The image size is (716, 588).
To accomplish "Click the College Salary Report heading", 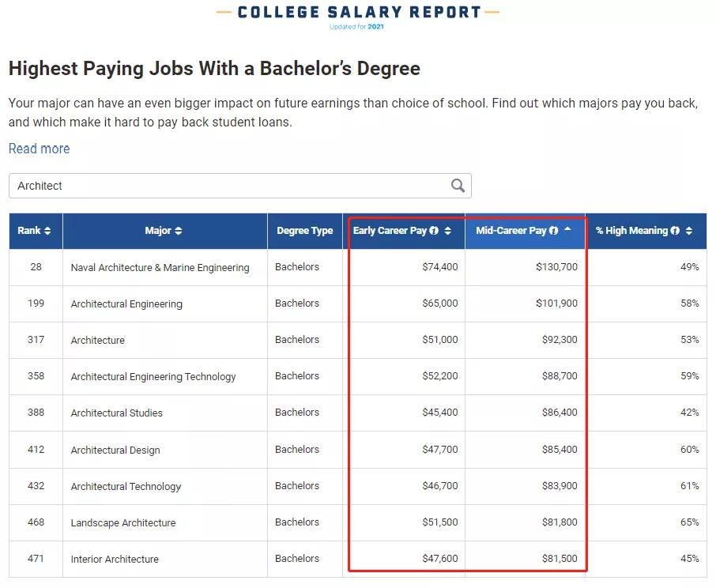I will (359, 13).
